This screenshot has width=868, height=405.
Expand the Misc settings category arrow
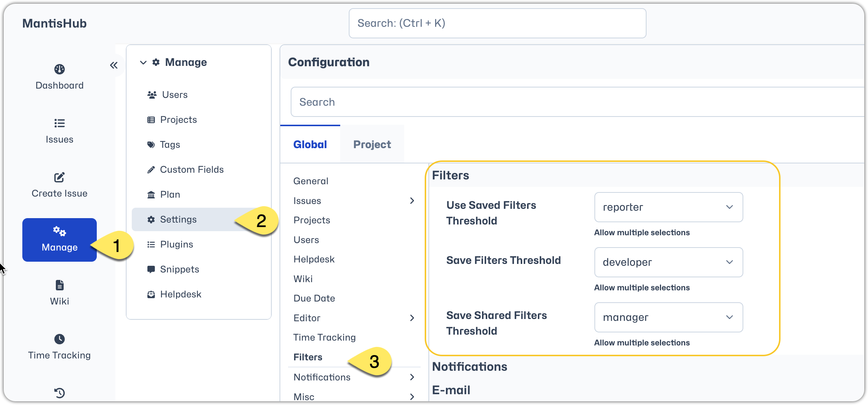click(x=412, y=397)
